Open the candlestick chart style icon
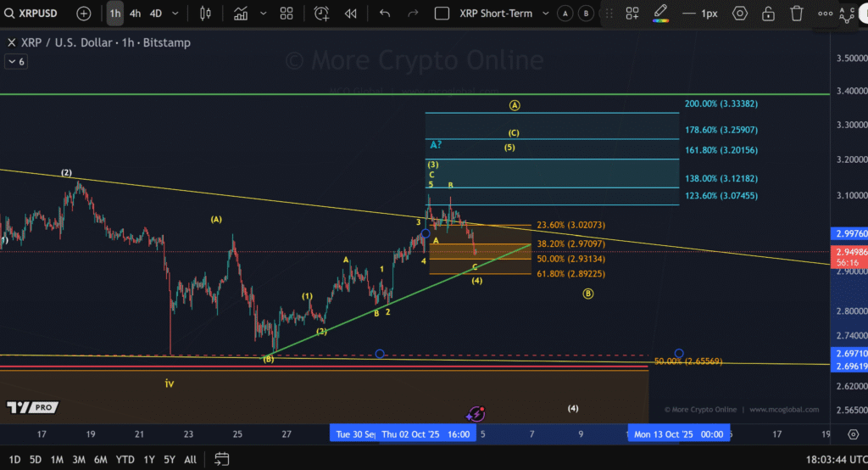The image size is (868, 470). tap(205, 14)
